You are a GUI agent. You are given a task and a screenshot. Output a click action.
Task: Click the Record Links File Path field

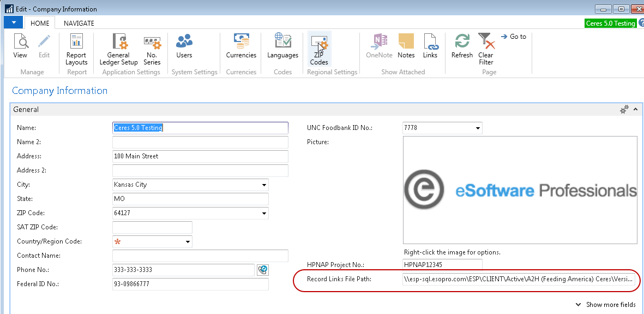click(519, 280)
